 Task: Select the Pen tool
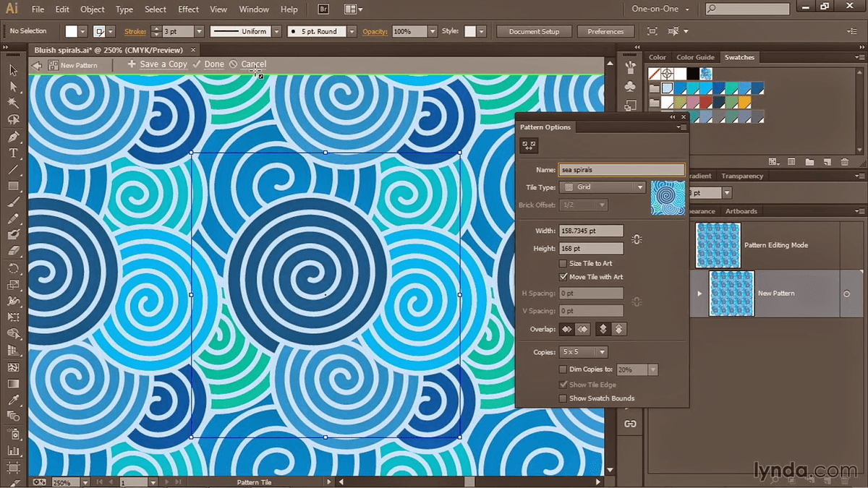[x=13, y=137]
